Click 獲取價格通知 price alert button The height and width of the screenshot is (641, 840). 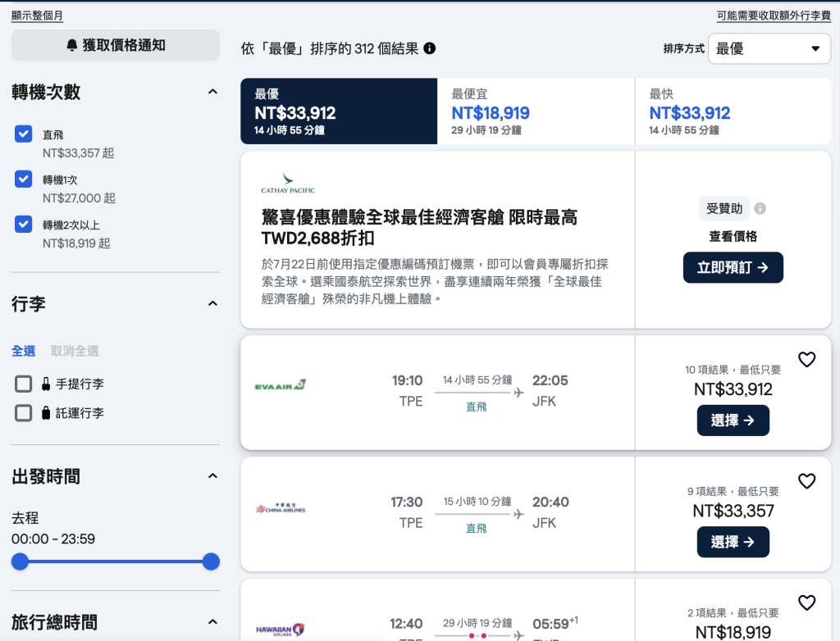(x=115, y=45)
